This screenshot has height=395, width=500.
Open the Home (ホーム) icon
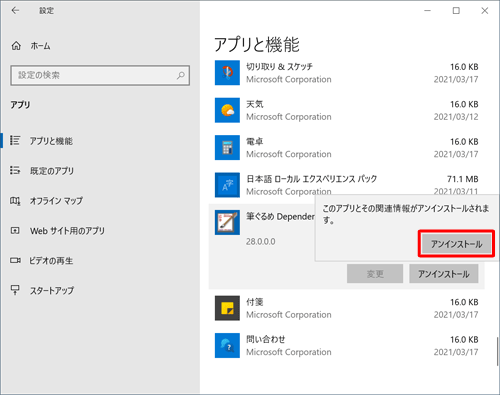tap(16, 46)
